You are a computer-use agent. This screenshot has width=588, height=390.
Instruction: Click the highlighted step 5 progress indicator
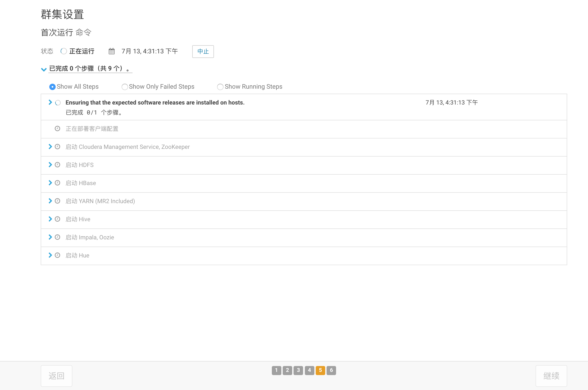(320, 370)
